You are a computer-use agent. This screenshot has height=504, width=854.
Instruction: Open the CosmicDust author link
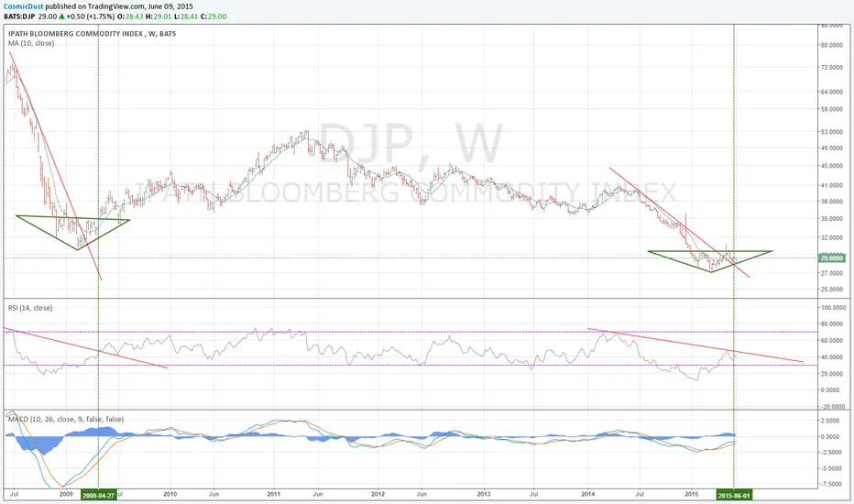click(24, 6)
